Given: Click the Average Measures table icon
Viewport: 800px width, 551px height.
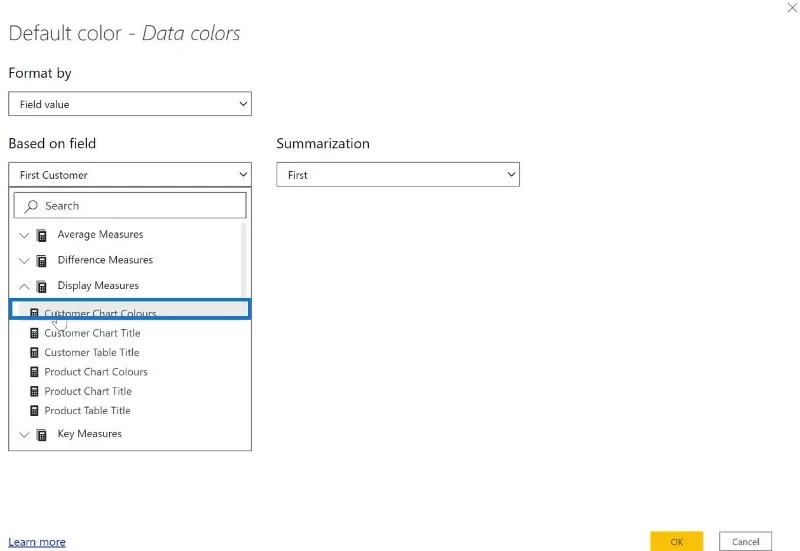Looking at the screenshot, I should tap(42, 235).
